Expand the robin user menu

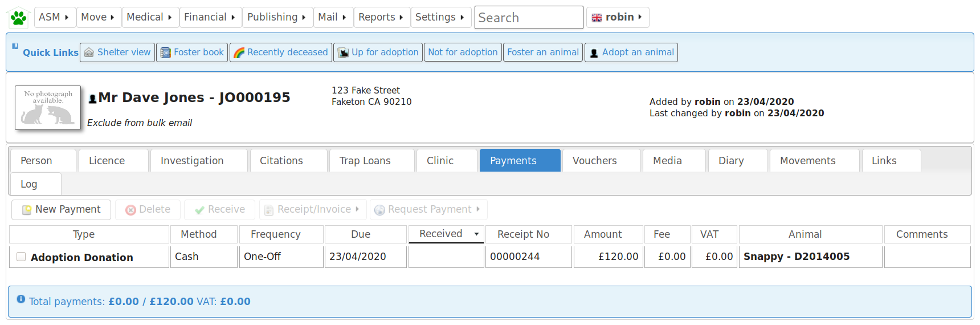618,18
